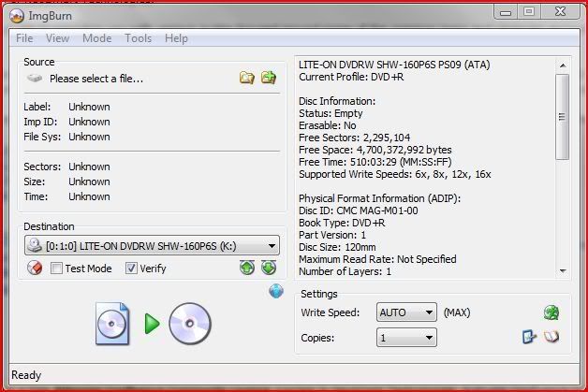This screenshot has width=588, height=392.
Task: Click the '(MAX)' label beside Write Speed
Action: tap(457, 312)
